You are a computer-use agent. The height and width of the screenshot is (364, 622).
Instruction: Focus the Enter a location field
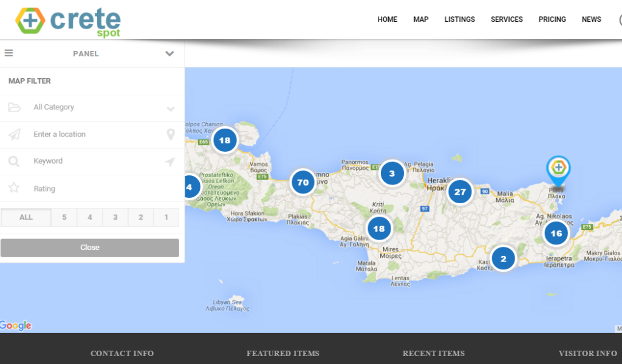92,135
